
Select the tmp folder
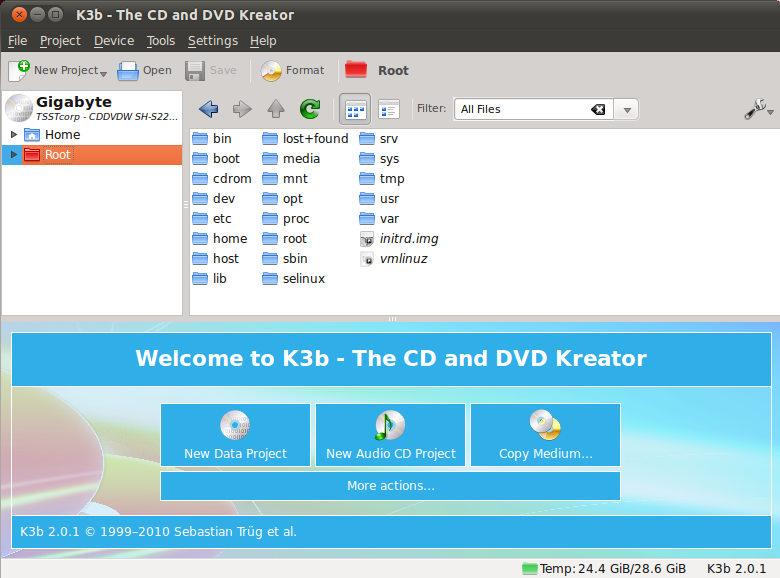[382, 178]
